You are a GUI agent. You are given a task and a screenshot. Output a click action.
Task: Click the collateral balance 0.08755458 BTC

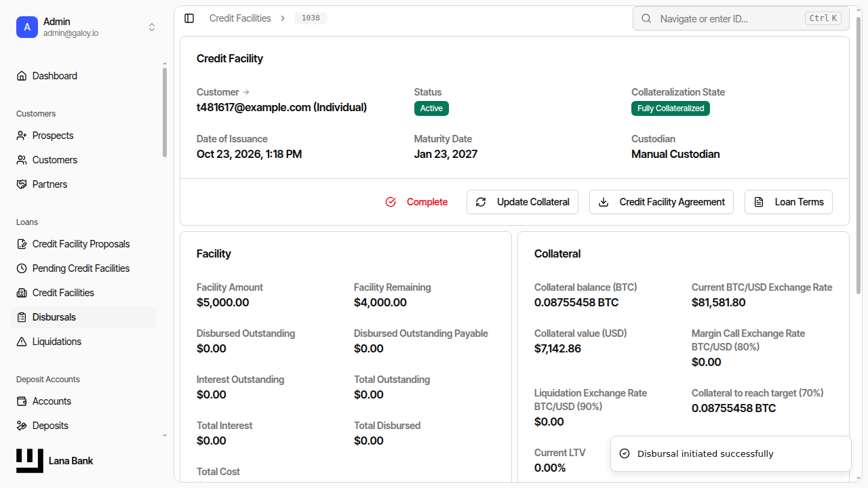(576, 302)
